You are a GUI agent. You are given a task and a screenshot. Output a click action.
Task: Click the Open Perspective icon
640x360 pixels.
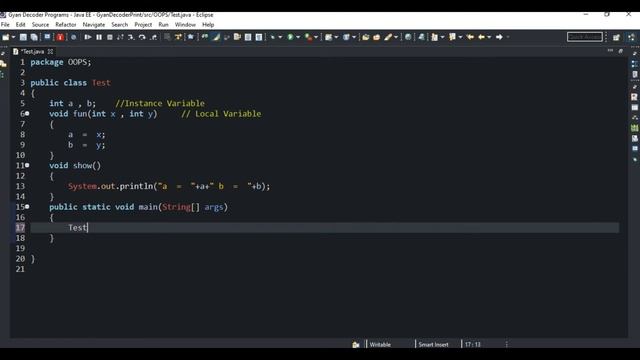point(616,37)
